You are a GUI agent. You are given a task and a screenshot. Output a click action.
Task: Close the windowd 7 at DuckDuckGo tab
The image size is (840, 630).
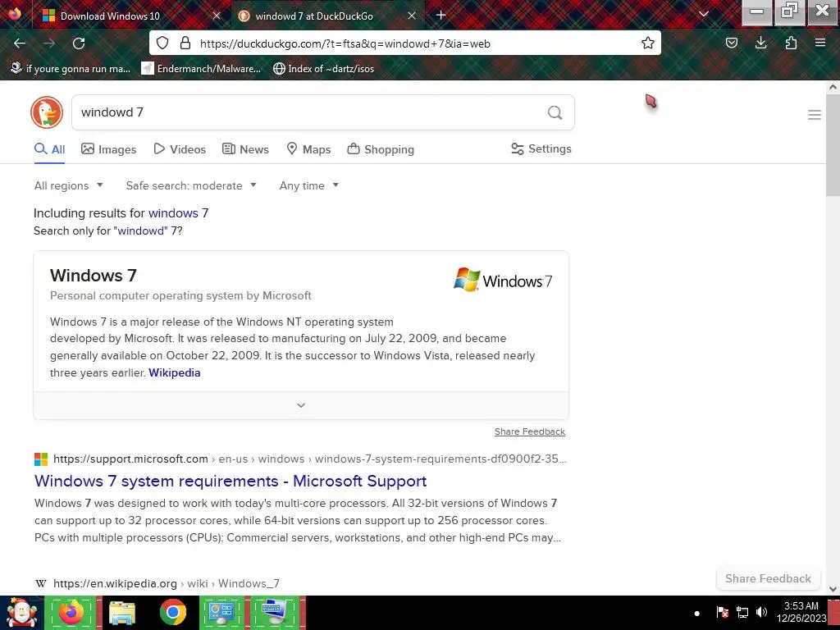click(412, 16)
